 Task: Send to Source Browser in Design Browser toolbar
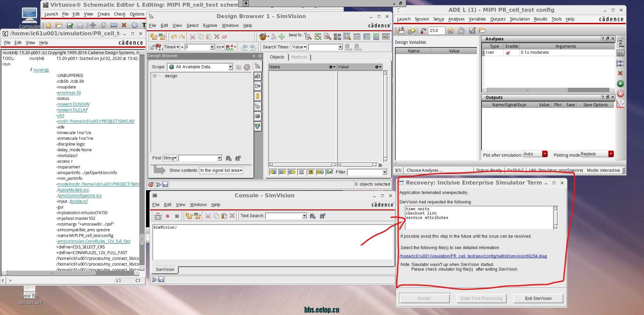coord(327,37)
